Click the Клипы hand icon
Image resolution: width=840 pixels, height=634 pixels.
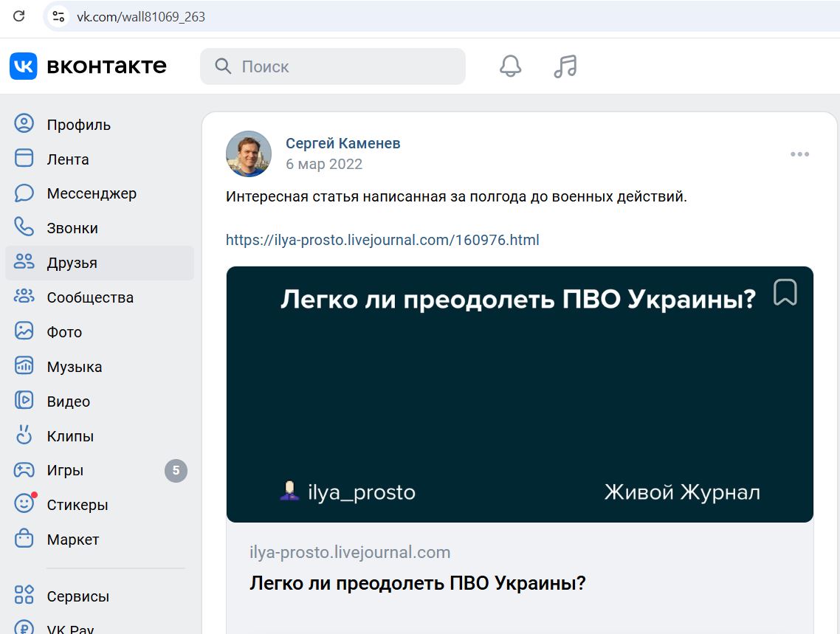coord(24,435)
